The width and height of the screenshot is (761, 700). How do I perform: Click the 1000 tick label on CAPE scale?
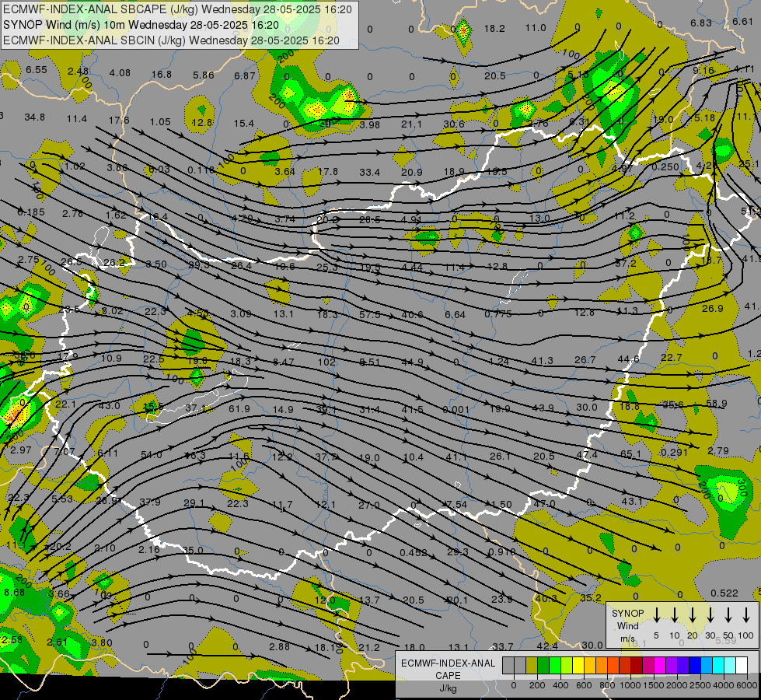click(630, 685)
